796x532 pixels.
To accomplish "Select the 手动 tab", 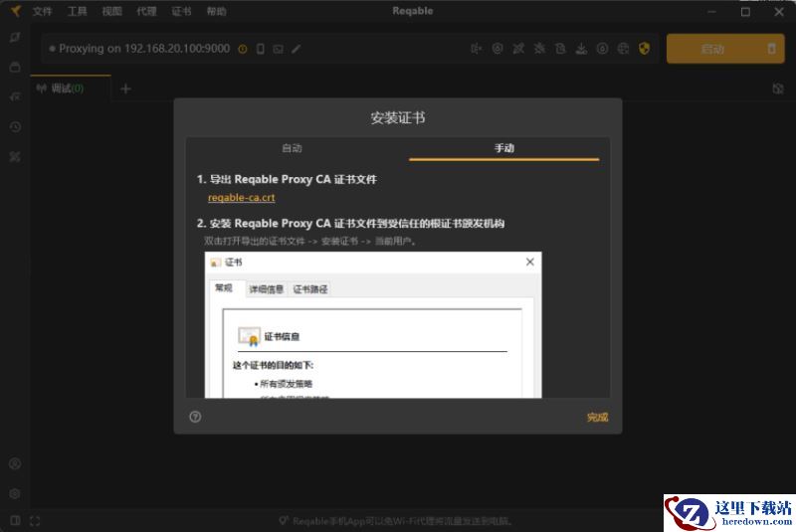I will tap(504, 148).
